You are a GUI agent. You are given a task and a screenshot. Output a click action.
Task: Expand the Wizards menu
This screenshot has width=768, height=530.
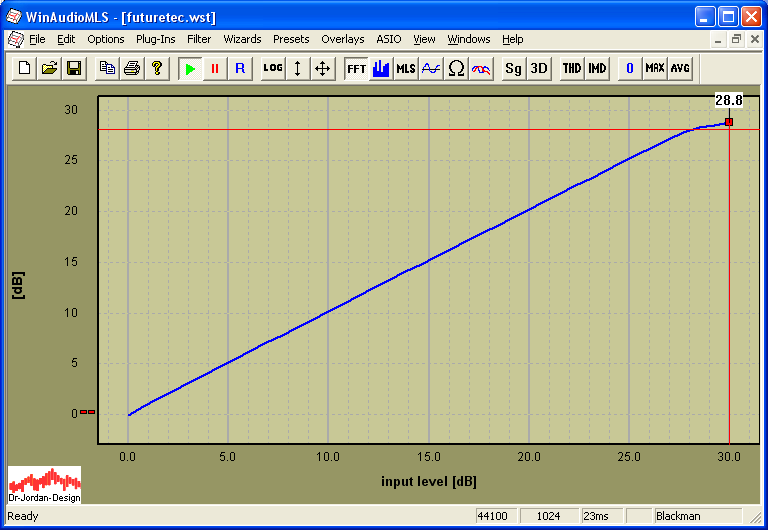coord(242,39)
